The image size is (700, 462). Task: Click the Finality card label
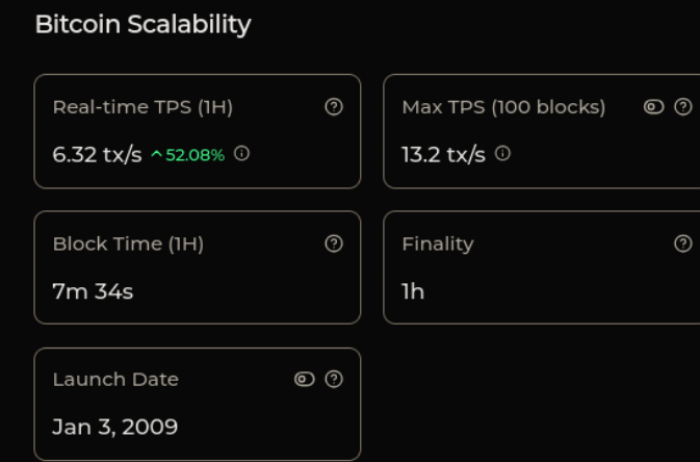coord(437,243)
